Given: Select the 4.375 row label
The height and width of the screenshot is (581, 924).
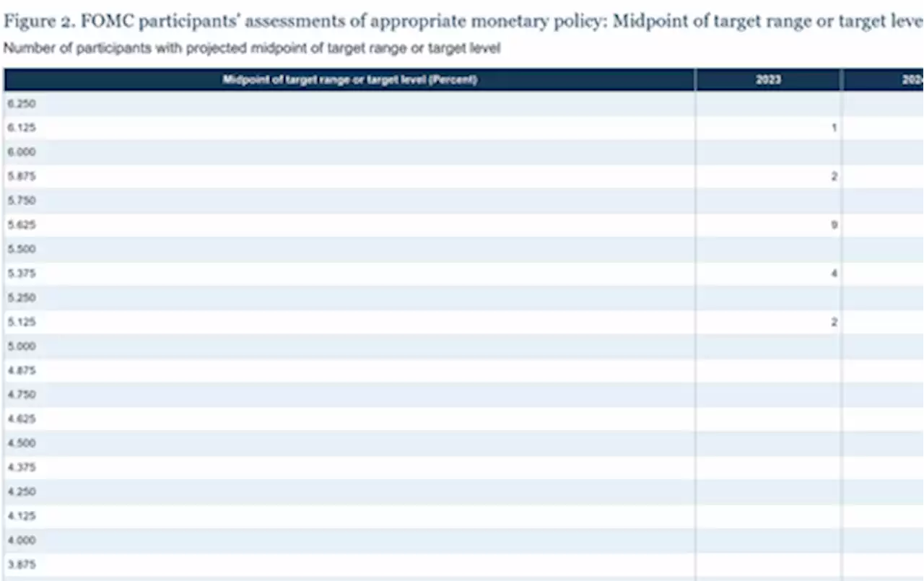Looking at the screenshot, I should [x=22, y=467].
